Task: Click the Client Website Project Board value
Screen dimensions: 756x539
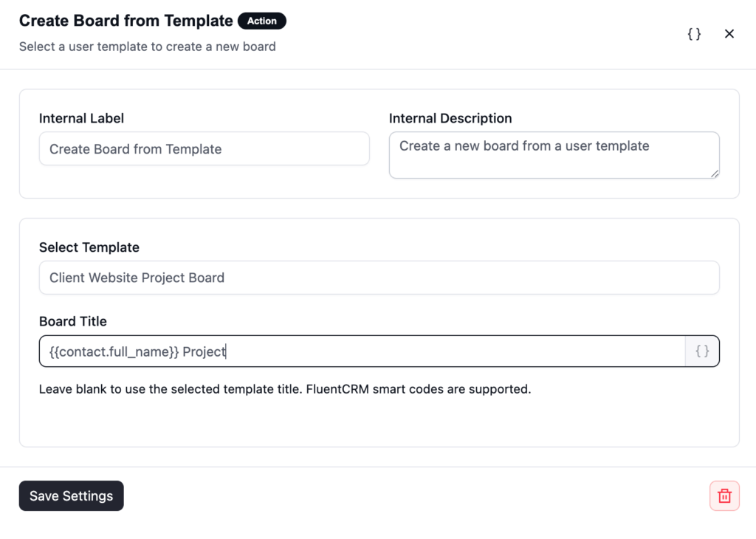Action: (x=137, y=278)
